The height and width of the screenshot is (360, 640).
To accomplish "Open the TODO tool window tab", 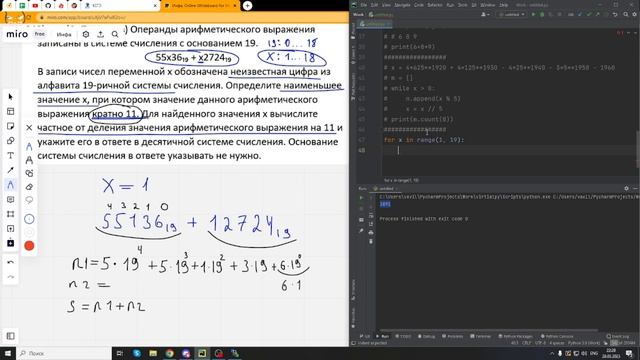I will [x=403, y=336].
